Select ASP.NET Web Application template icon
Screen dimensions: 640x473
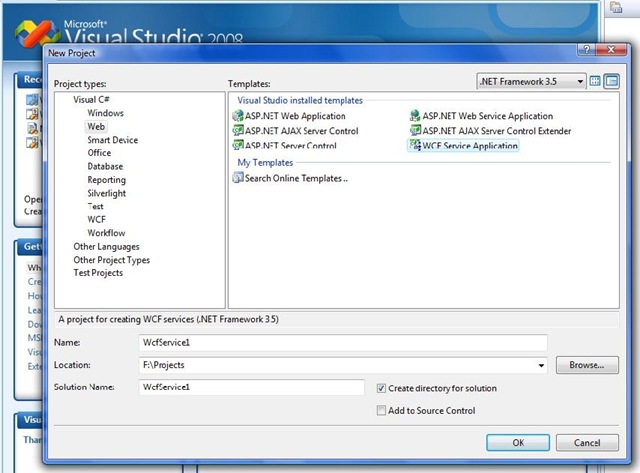(238, 116)
